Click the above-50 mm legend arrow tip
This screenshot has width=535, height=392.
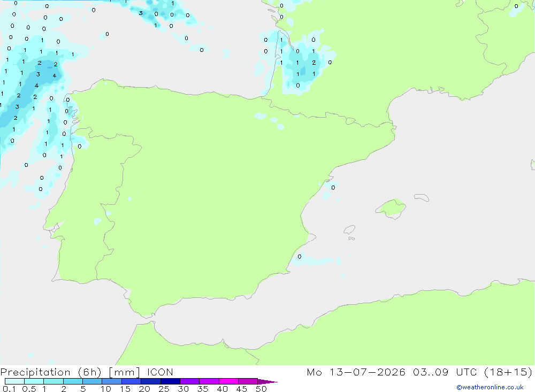(x=267, y=382)
